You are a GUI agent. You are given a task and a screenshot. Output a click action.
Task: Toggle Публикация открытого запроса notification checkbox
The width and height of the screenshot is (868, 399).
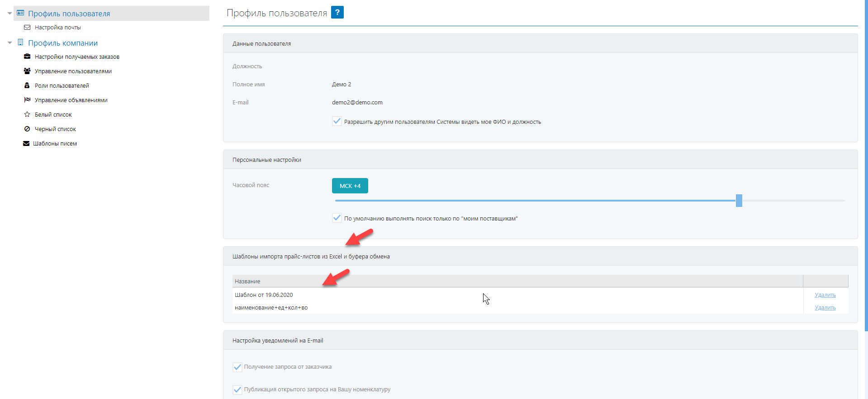coord(237,390)
